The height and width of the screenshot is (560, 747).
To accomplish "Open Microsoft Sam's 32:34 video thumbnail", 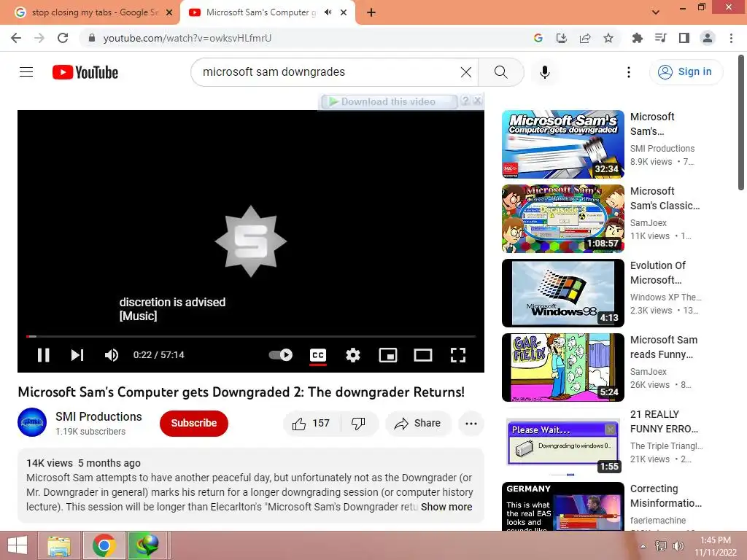I will coord(562,144).
